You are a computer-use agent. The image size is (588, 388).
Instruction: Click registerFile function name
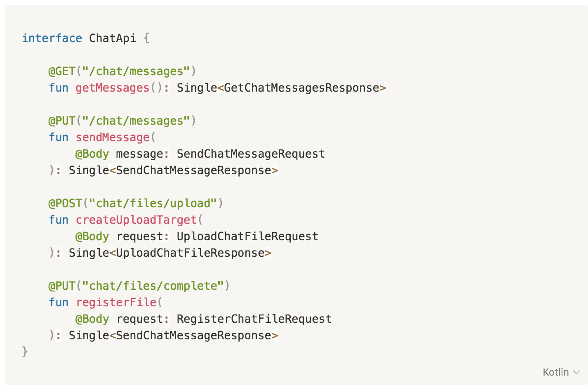[x=116, y=302]
